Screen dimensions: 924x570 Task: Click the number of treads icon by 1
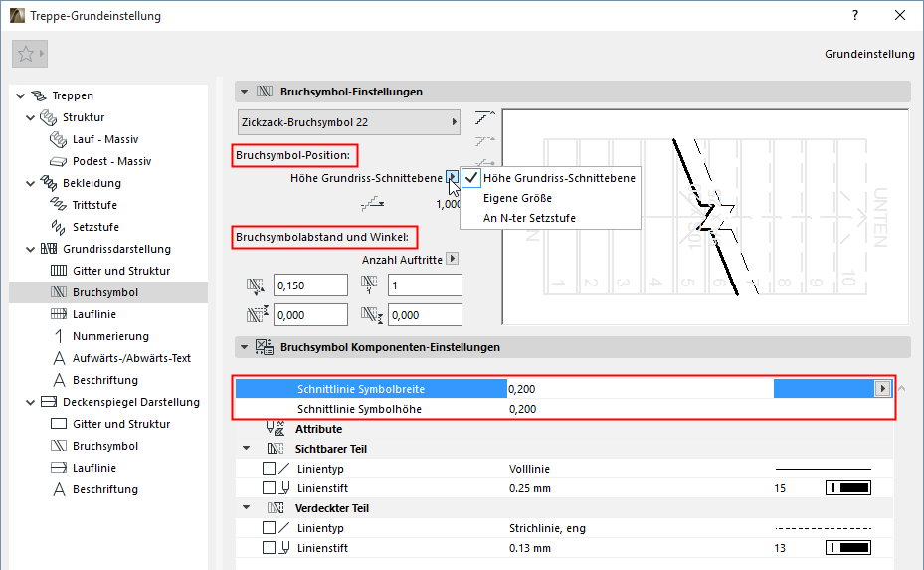click(369, 285)
